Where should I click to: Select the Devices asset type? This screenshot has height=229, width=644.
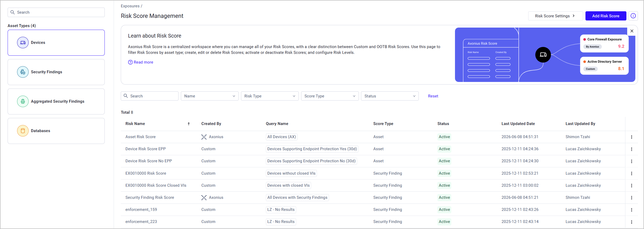(56, 43)
